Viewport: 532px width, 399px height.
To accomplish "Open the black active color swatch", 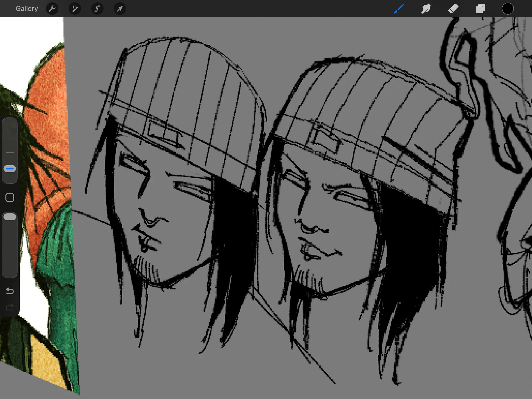I will [508, 9].
